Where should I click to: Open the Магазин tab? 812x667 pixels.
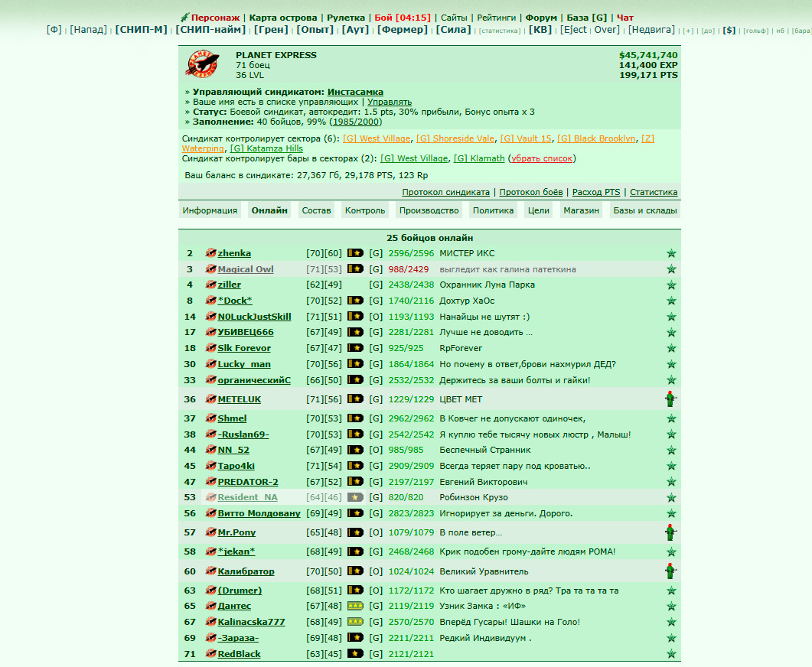point(581,210)
